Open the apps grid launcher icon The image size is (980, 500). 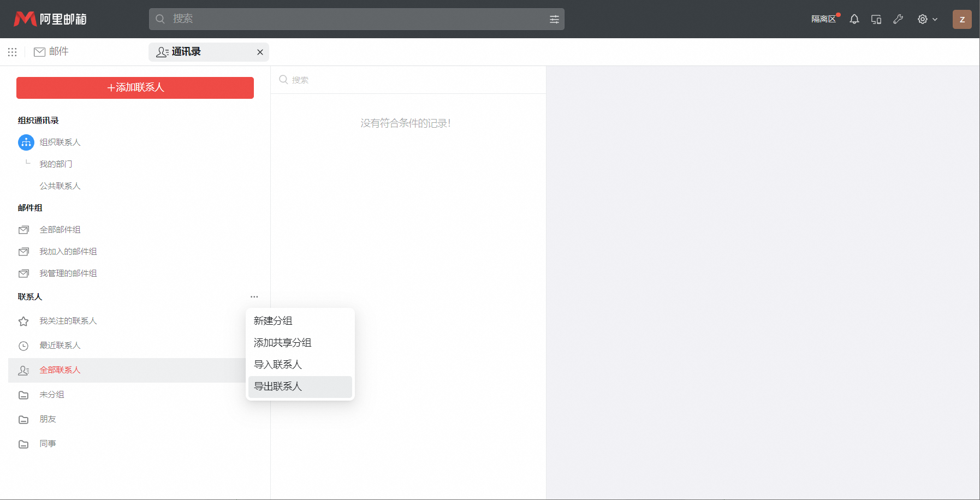[x=12, y=52]
